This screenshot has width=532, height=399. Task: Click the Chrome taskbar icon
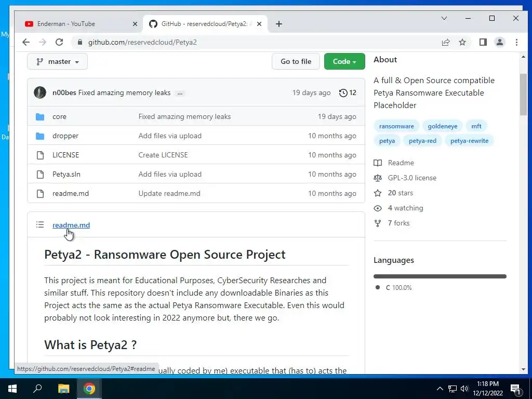[89, 389]
